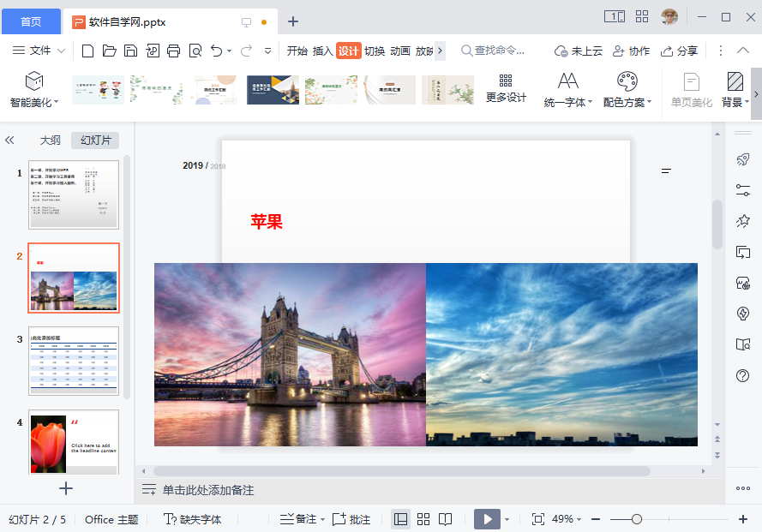
Task: Switch to Slide Sorter view
Action: (423, 519)
